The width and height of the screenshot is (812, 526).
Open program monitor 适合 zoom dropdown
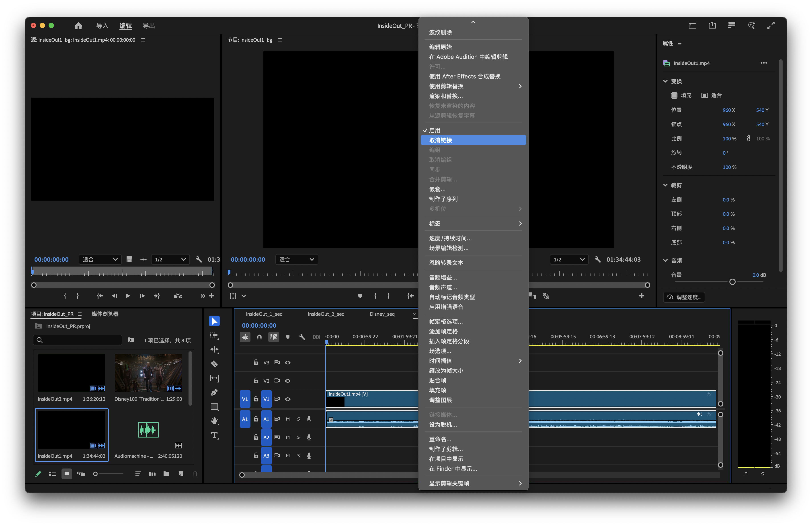coord(297,259)
